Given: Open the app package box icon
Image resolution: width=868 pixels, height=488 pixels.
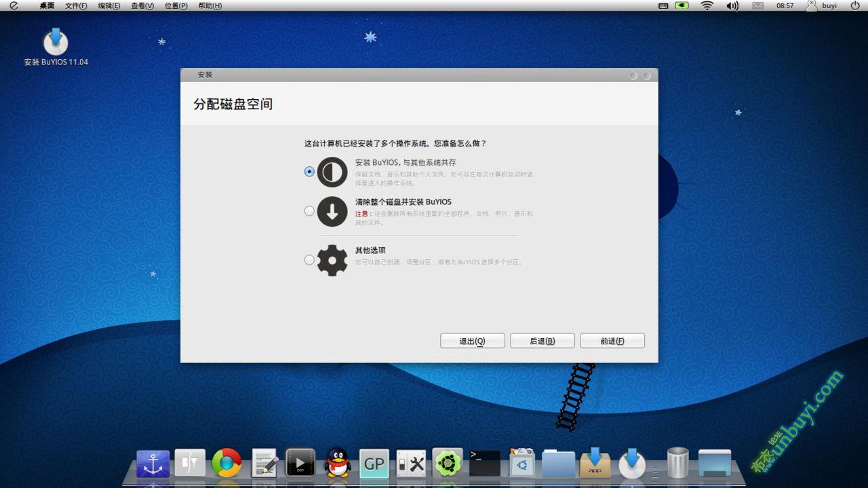Looking at the screenshot, I should [595, 463].
